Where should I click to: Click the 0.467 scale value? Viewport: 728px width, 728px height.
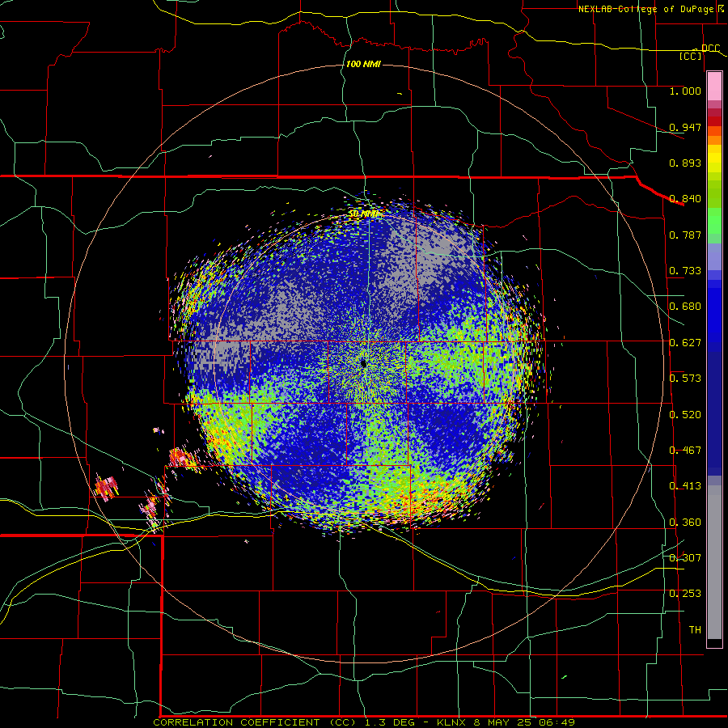[x=685, y=451]
